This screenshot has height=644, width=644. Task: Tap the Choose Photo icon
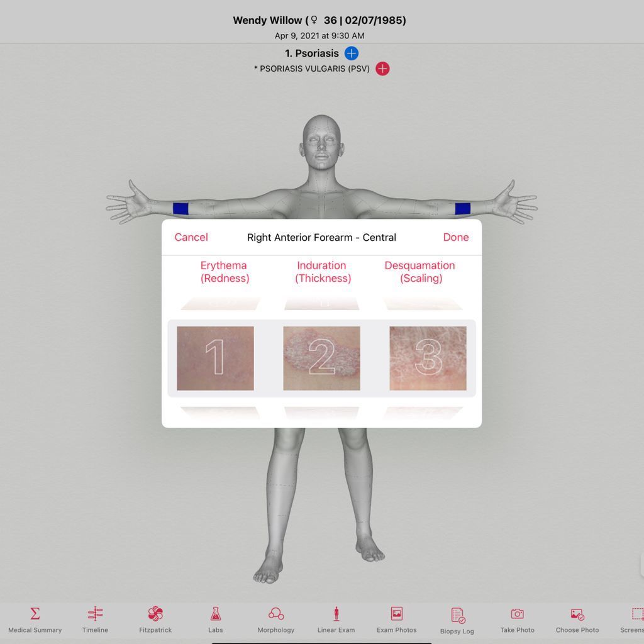[x=577, y=614]
